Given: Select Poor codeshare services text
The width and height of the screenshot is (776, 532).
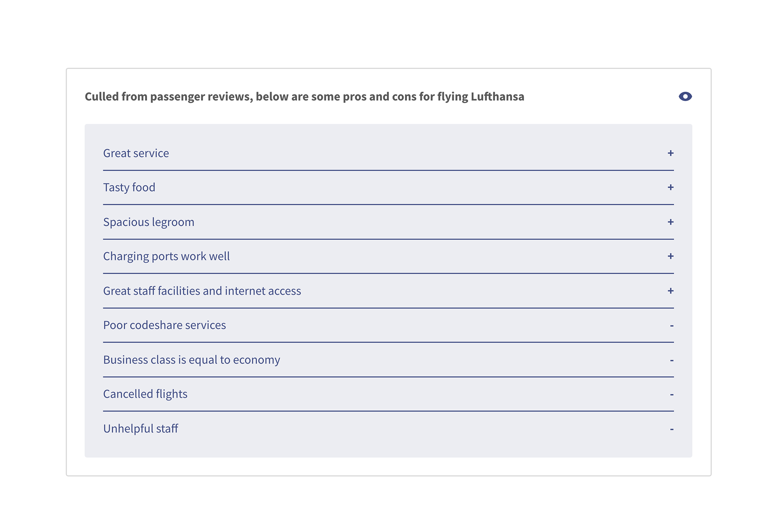Looking at the screenshot, I should (x=164, y=325).
